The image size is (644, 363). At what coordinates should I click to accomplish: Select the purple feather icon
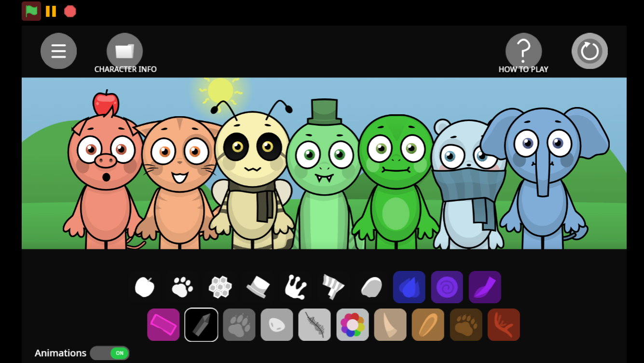point(485,287)
